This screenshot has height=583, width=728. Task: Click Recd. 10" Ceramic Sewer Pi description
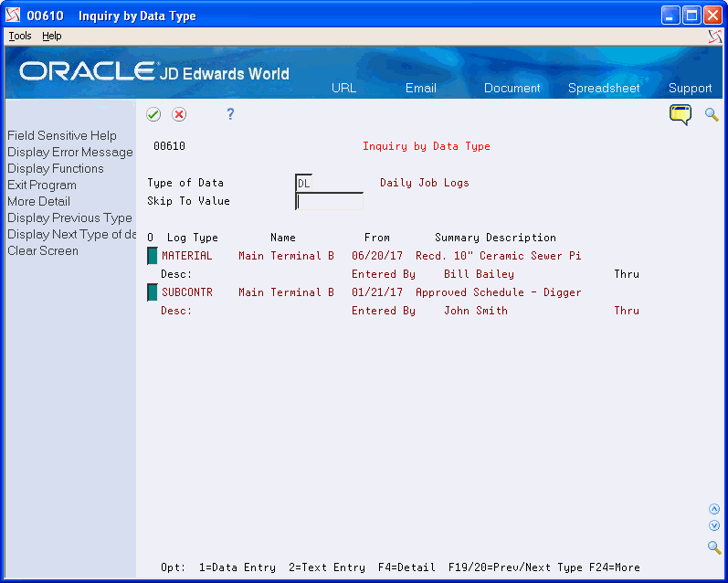coord(498,256)
